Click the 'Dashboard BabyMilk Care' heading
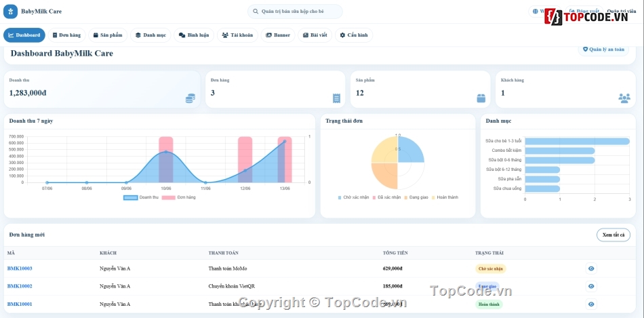 coord(62,54)
